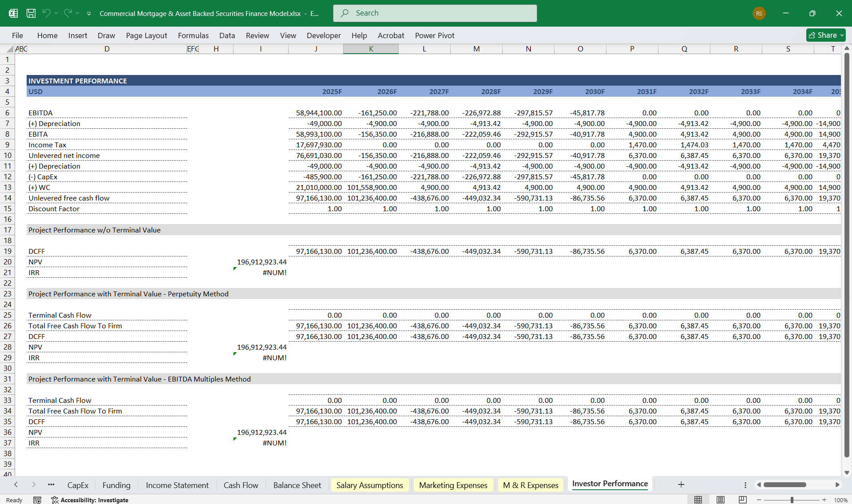Click Zoom Out to decrease magnification

coord(759,499)
